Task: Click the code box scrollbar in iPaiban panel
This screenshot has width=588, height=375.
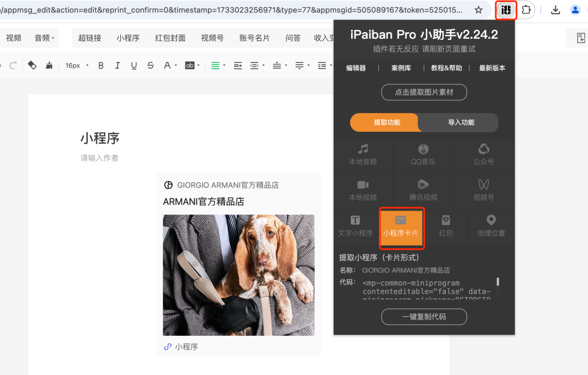Action: click(x=498, y=281)
